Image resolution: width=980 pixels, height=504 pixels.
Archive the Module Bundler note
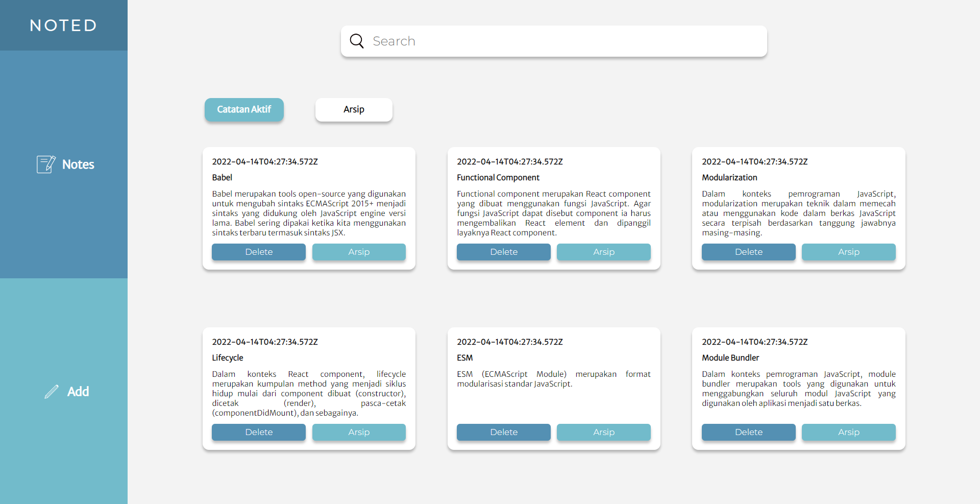pyautogui.click(x=849, y=432)
